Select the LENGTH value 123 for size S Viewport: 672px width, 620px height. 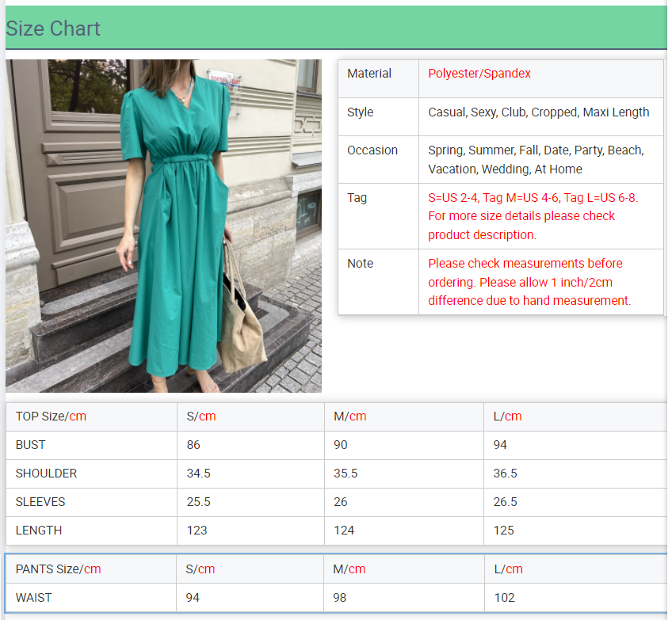[193, 531]
